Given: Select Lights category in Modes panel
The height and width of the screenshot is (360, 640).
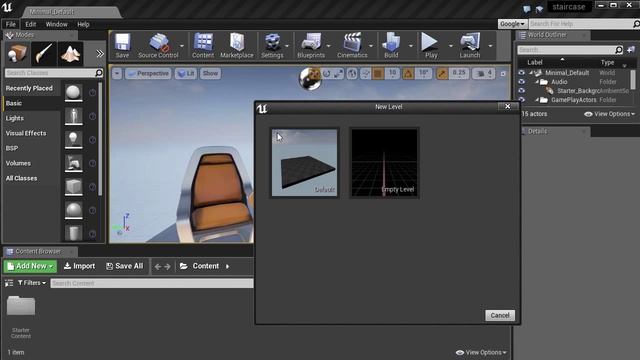Looking at the screenshot, I should click(15, 118).
